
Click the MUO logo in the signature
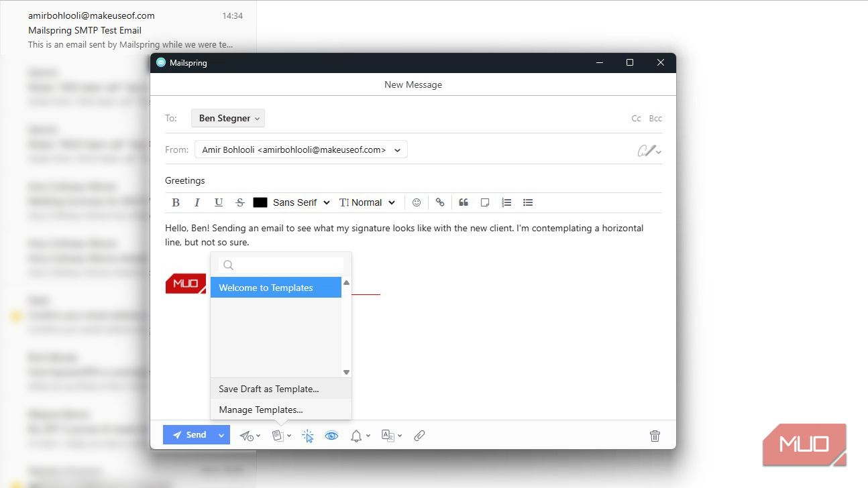point(186,284)
